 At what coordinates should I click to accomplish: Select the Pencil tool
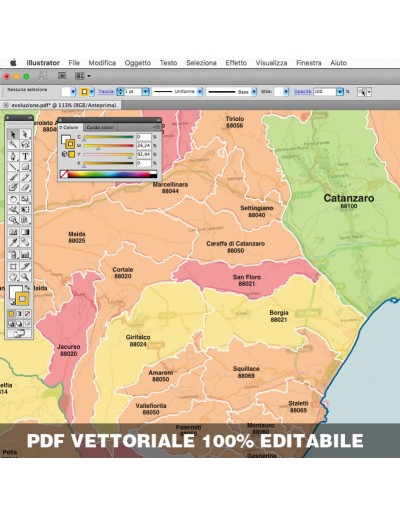click(x=25, y=177)
